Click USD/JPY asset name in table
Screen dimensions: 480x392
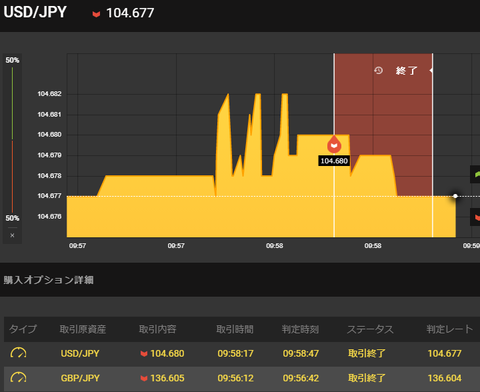pos(80,353)
